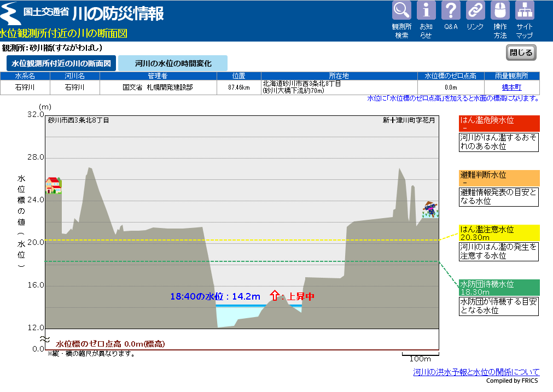Open the observation station search (観測所検索) icon
Image resolution: width=553 pixels, height=392 pixels.
pos(401,10)
